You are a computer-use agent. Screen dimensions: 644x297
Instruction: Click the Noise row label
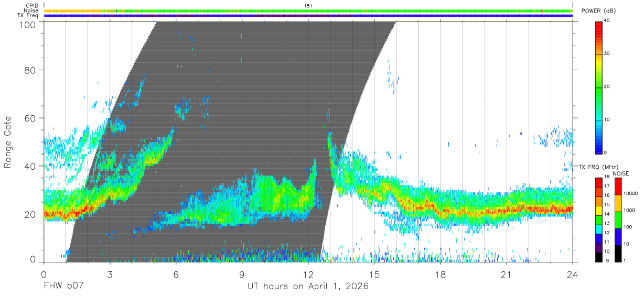coord(31,10)
